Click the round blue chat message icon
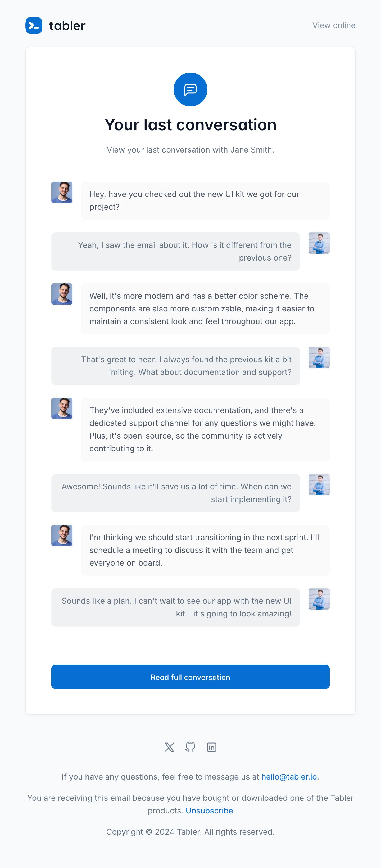 [190, 90]
